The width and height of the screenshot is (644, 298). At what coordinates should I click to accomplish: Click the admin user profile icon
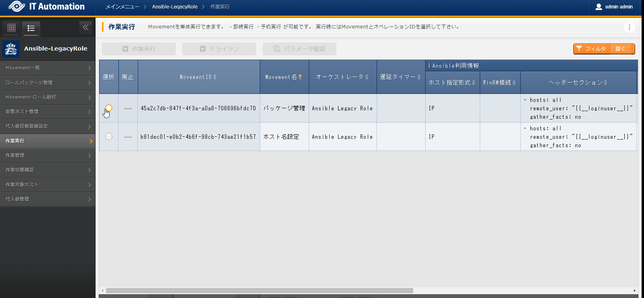(x=599, y=7)
